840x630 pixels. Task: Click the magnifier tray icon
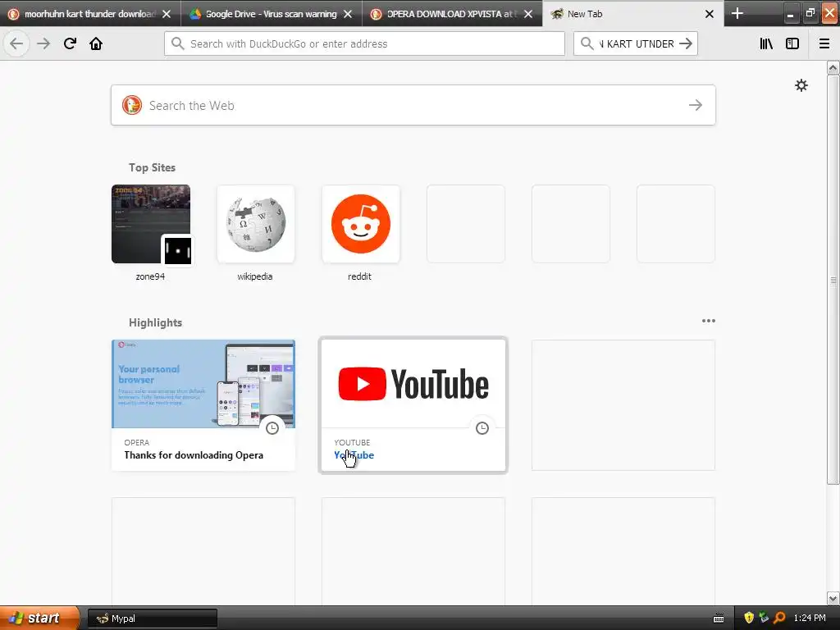779,618
